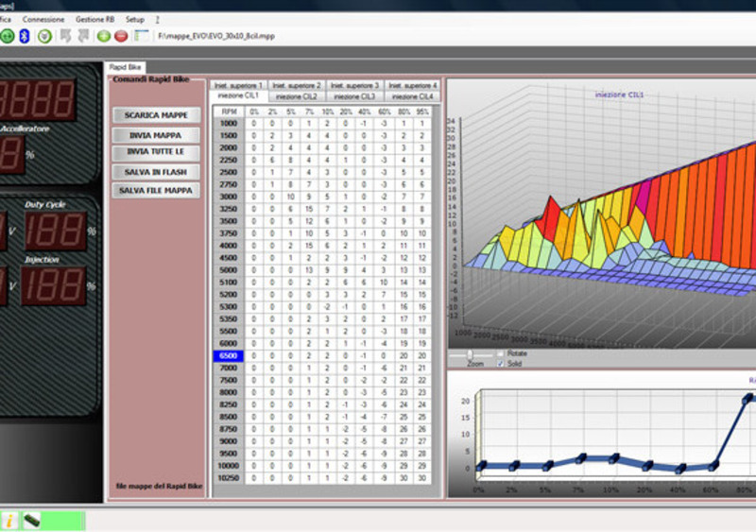The width and height of the screenshot is (756, 532).
Task: Switch to the iniezione CIL2 tab
Action: click(x=298, y=96)
